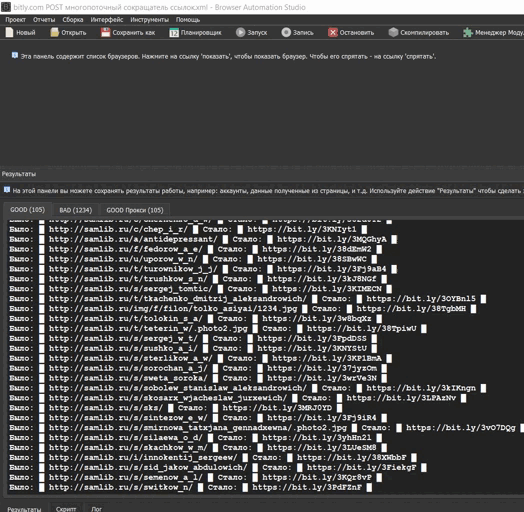This screenshot has height=512, width=524.
Task: Click the short link https://bit.ly/3MQGhyA
Action: 332,239
